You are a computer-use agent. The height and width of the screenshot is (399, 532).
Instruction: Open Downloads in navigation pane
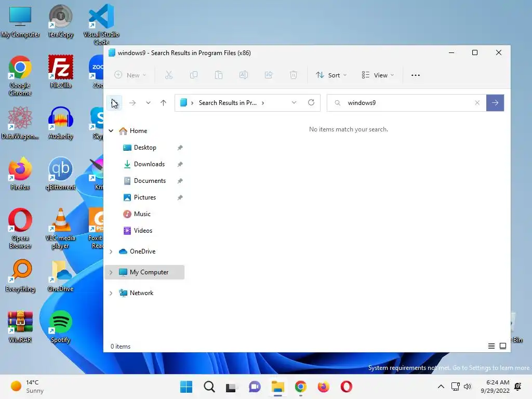(149, 164)
